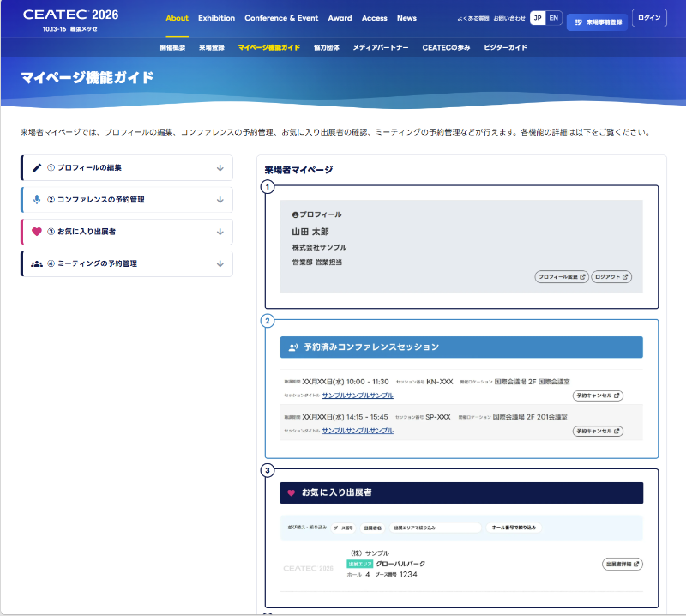
Task: Click microphone icon for コンファレンスの予約管理
Action: point(37,200)
